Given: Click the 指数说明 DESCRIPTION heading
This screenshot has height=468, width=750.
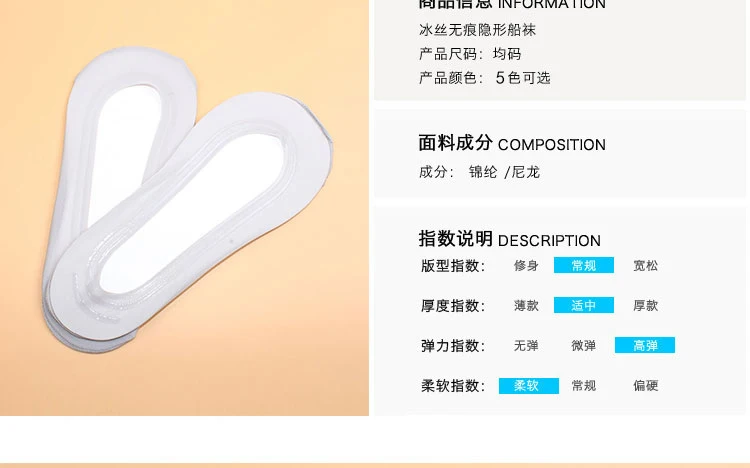Looking at the screenshot, I should click(x=509, y=239).
